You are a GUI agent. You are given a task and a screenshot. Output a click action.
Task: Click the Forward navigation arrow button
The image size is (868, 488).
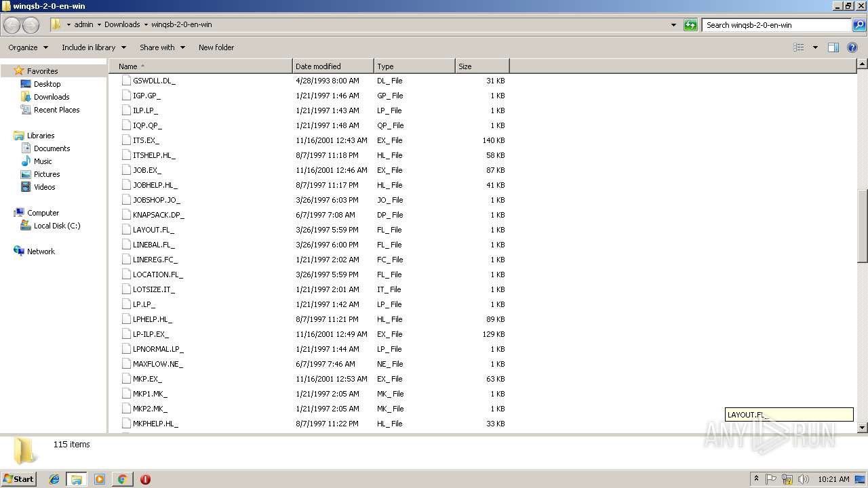click(31, 25)
